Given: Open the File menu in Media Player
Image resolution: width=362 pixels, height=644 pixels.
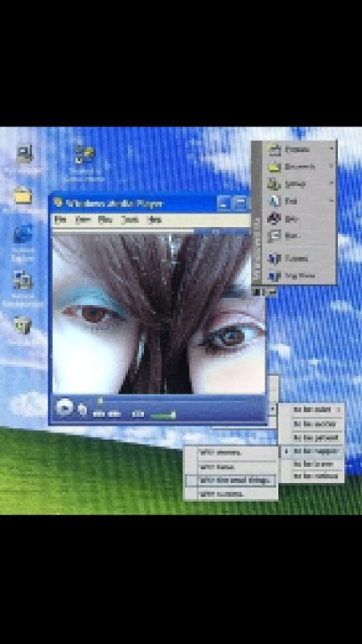Looking at the screenshot, I should [60, 220].
